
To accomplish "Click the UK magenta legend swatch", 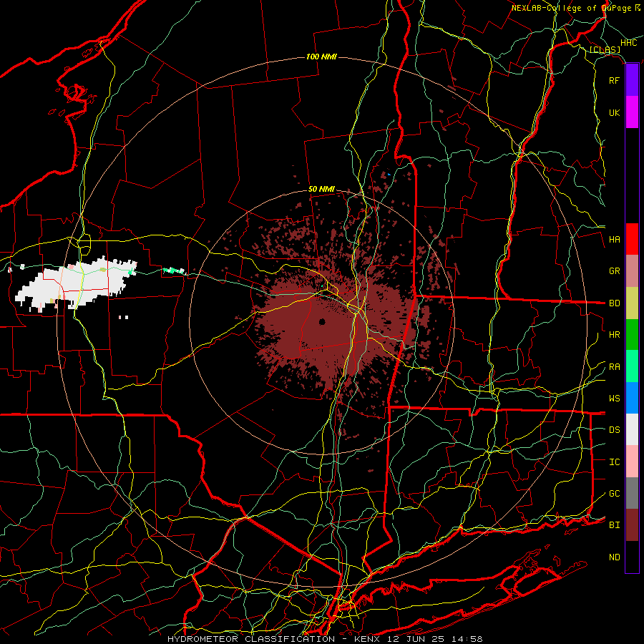I will coord(632,112).
